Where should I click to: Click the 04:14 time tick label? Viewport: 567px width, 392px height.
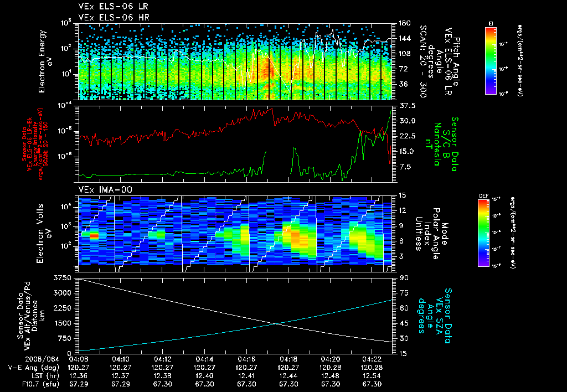205,360
